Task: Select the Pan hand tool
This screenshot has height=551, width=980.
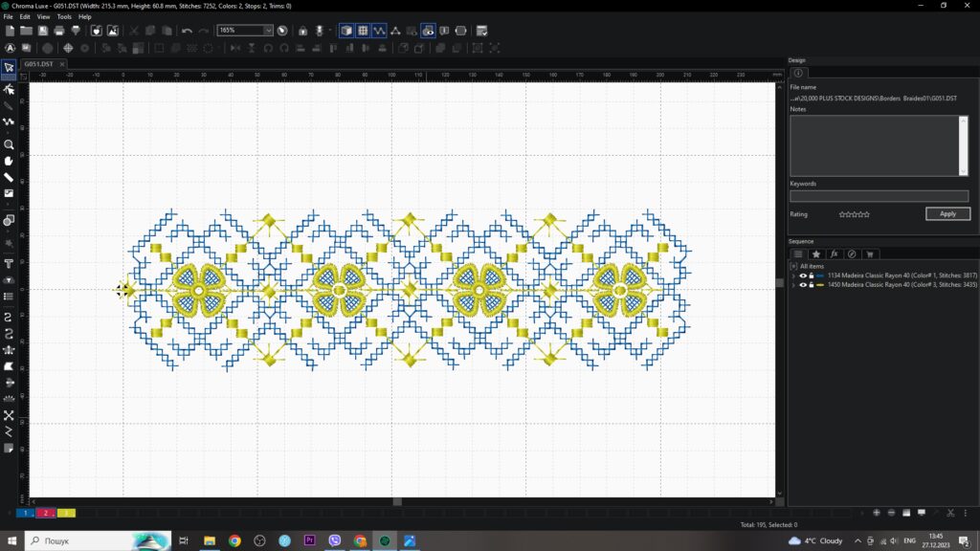Action: [9, 161]
